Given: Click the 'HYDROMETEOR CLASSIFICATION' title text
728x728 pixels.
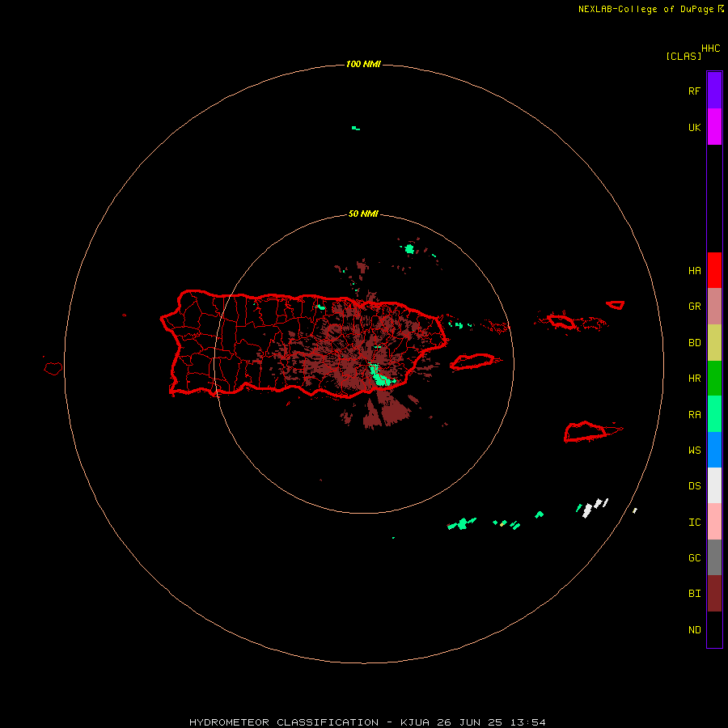Looking at the screenshot, I should pos(284,722).
